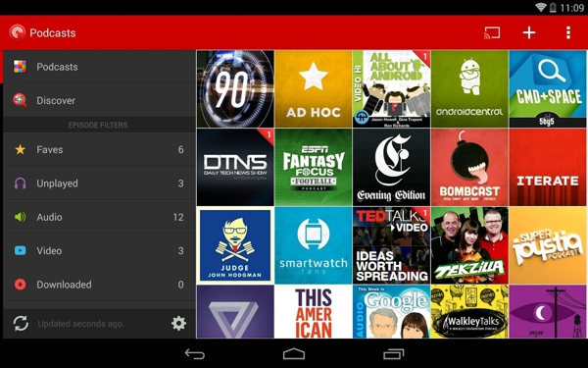Open the purple eye and moon tile
This screenshot has height=368, width=588.
tap(548, 312)
